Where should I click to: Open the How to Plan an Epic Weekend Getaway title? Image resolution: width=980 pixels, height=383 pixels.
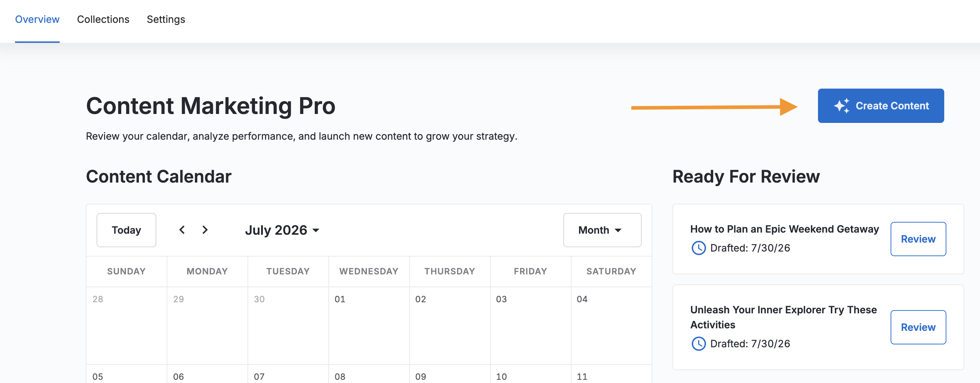(x=784, y=229)
